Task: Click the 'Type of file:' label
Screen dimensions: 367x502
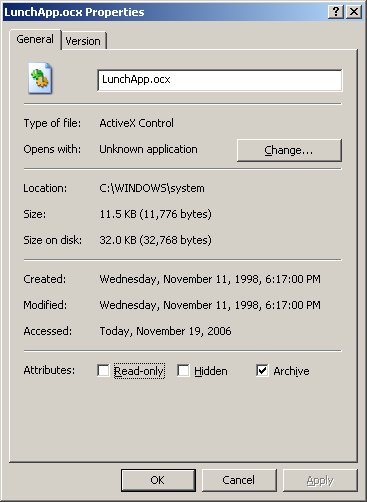Action: click(52, 123)
